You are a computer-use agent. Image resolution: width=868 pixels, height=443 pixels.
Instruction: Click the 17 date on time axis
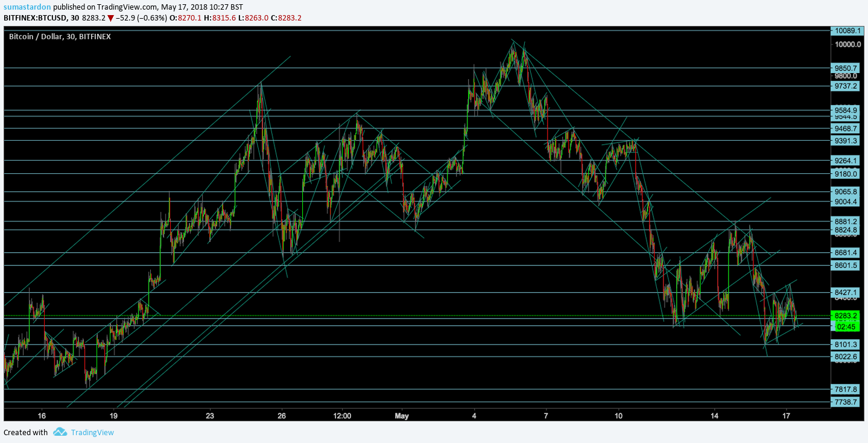point(786,416)
